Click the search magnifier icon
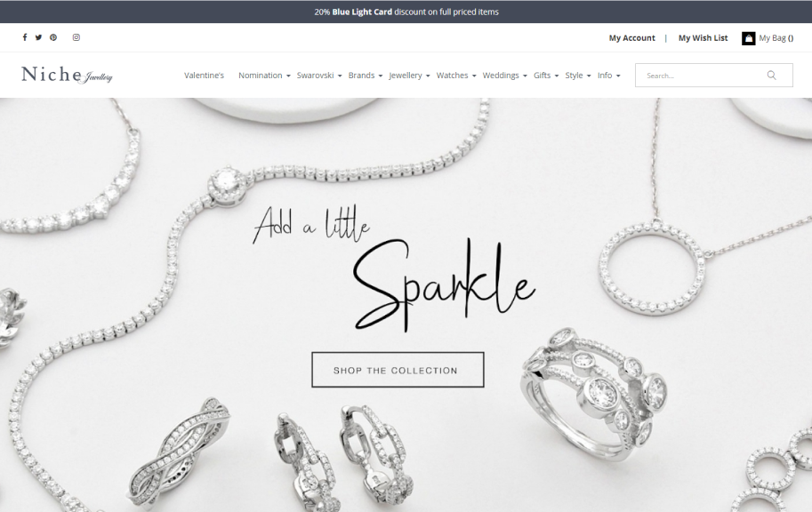 pyautogui.click(x=771, y=76)
